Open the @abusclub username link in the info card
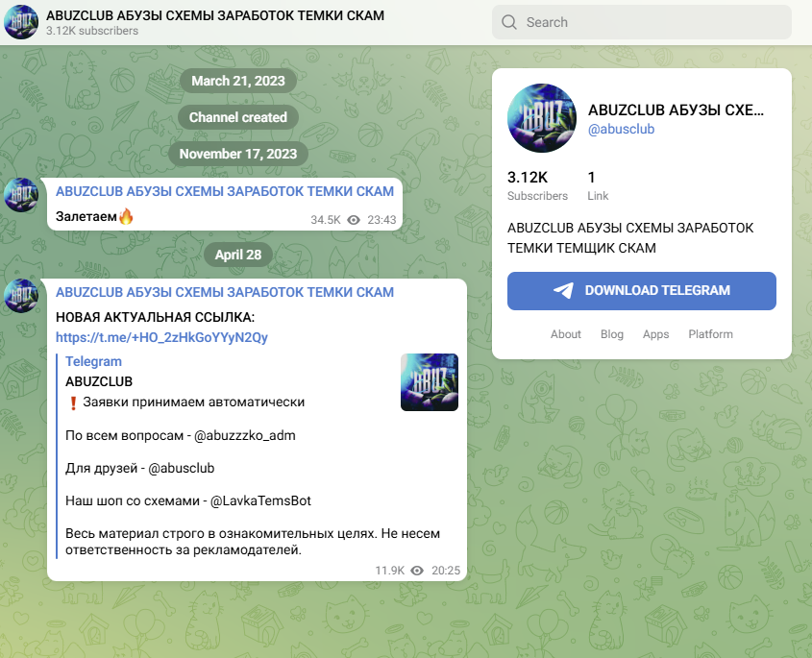Viewport: 812px width, 658px height. coord(621,129)
